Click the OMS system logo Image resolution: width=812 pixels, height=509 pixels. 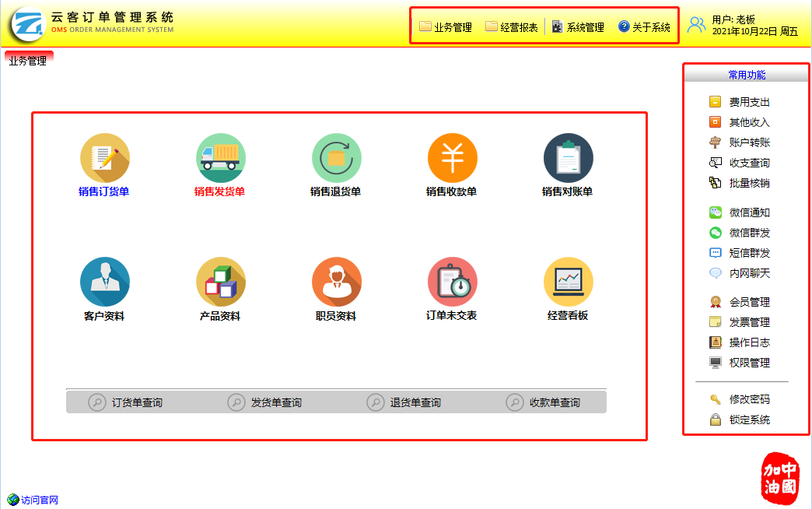click(27, 24)
